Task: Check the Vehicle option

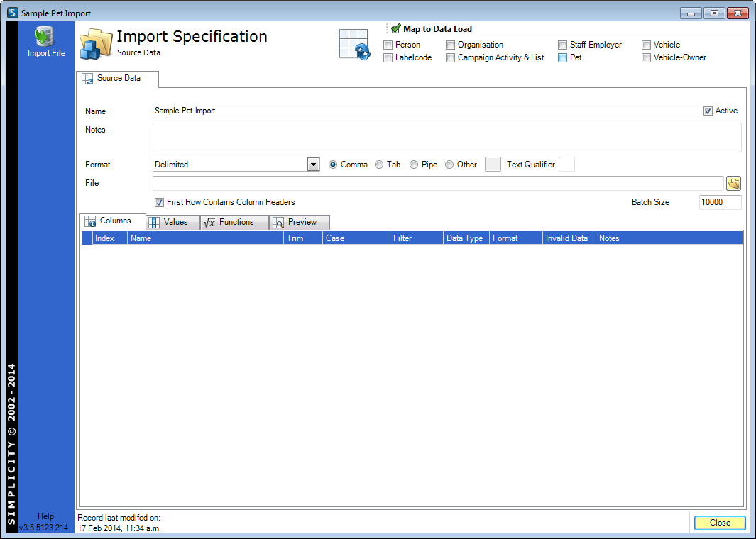Action: pyautogui.click(x=646, y=45)
